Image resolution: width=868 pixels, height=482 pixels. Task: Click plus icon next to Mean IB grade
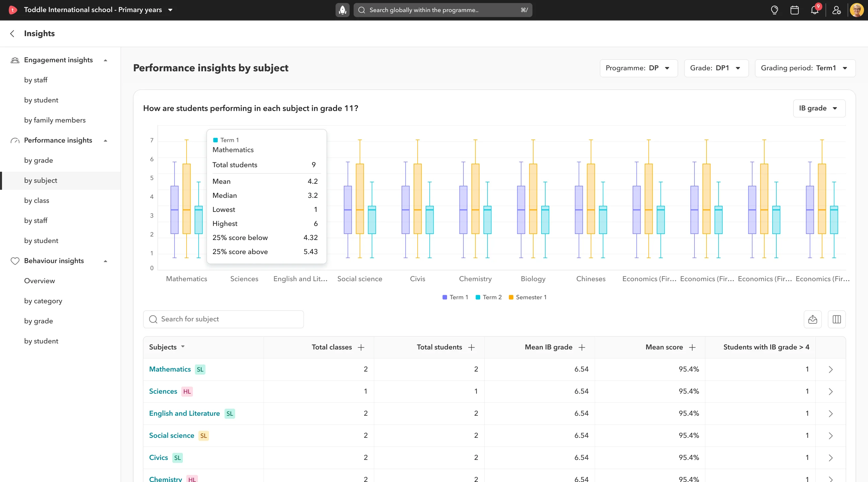[582, 347]
